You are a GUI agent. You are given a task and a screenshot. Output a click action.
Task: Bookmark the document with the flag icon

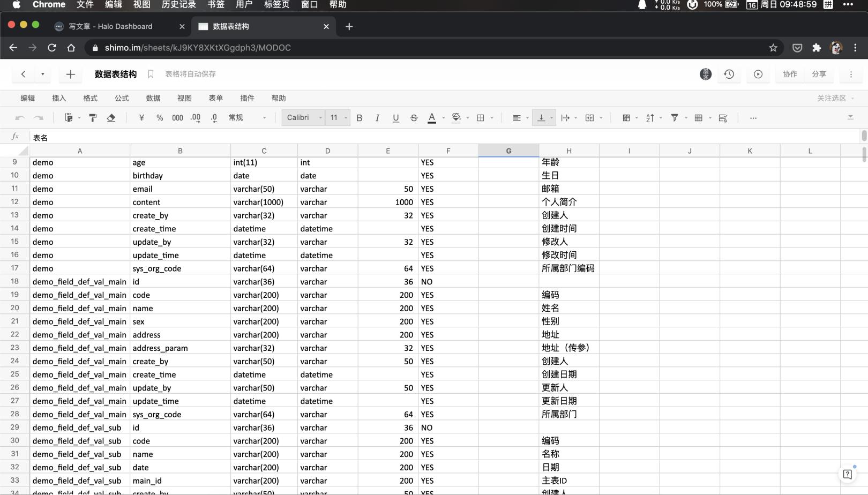click(x=151, y=74)
